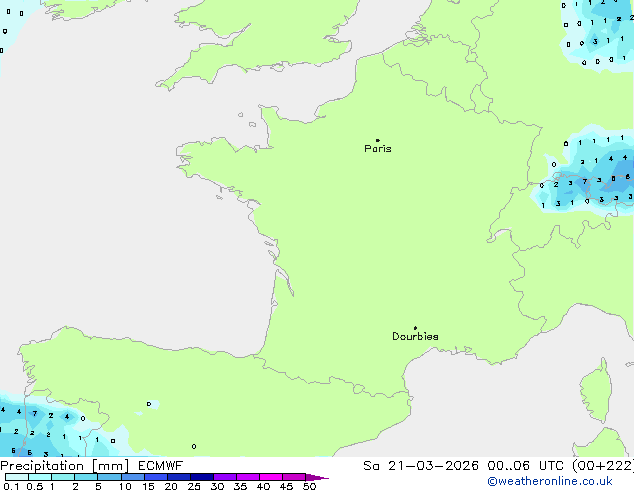634x490 pixels.
Task: Click the 25–30 mm dark blue legend swatch
Action: coord(202,477)
